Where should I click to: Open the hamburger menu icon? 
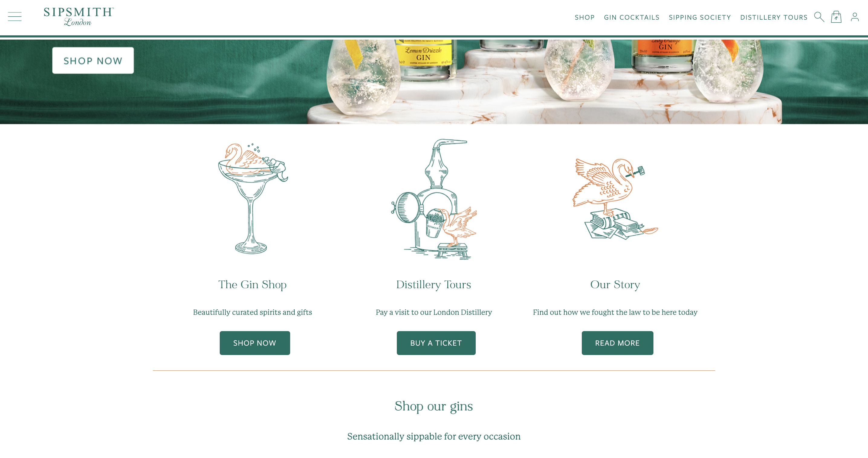15,17
